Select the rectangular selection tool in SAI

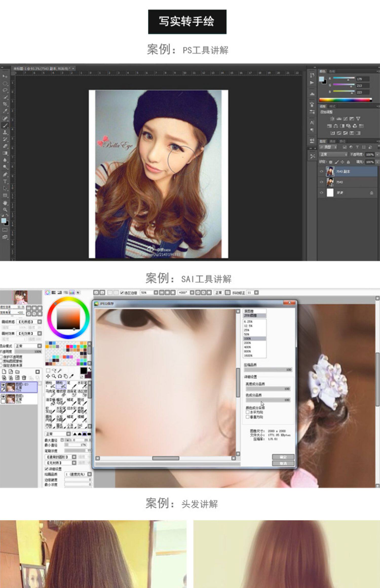[48, 370]
